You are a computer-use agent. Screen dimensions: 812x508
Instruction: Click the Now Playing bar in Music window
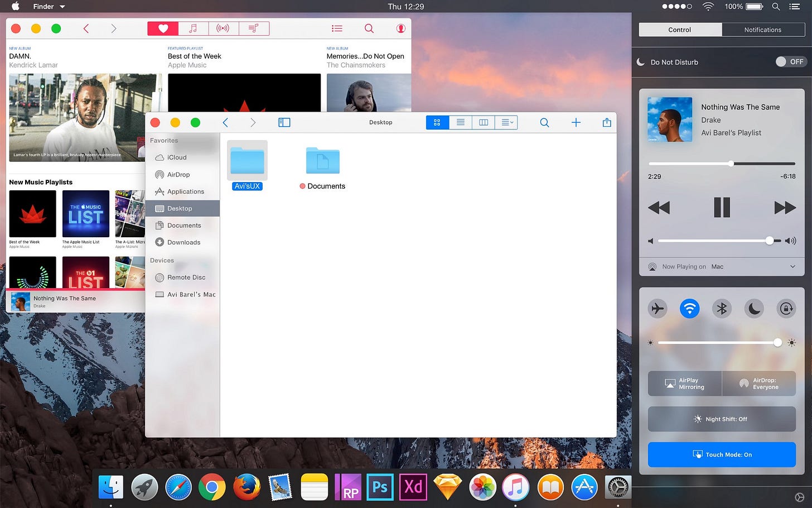pyautogui.click(x=76, y=301)
